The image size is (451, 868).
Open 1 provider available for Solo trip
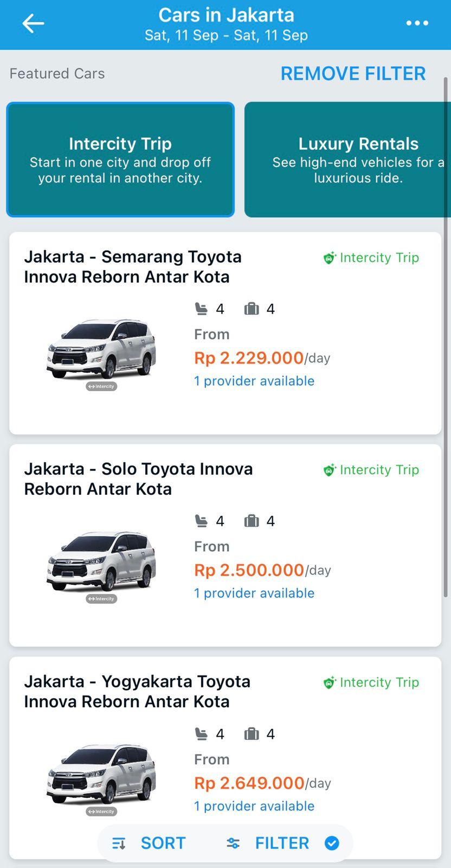(x=254, y=593)
